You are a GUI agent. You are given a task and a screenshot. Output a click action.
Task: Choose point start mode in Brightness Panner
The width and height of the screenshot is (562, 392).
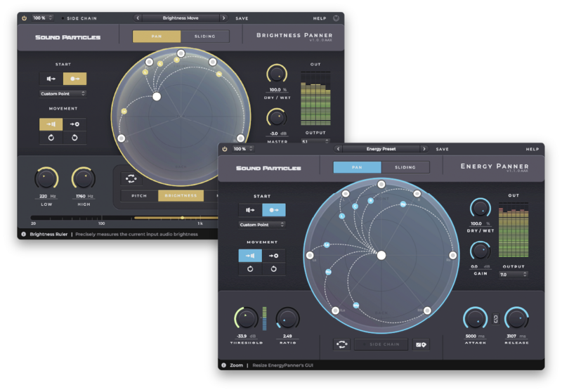pyautogui.click(x=75, y=79)
